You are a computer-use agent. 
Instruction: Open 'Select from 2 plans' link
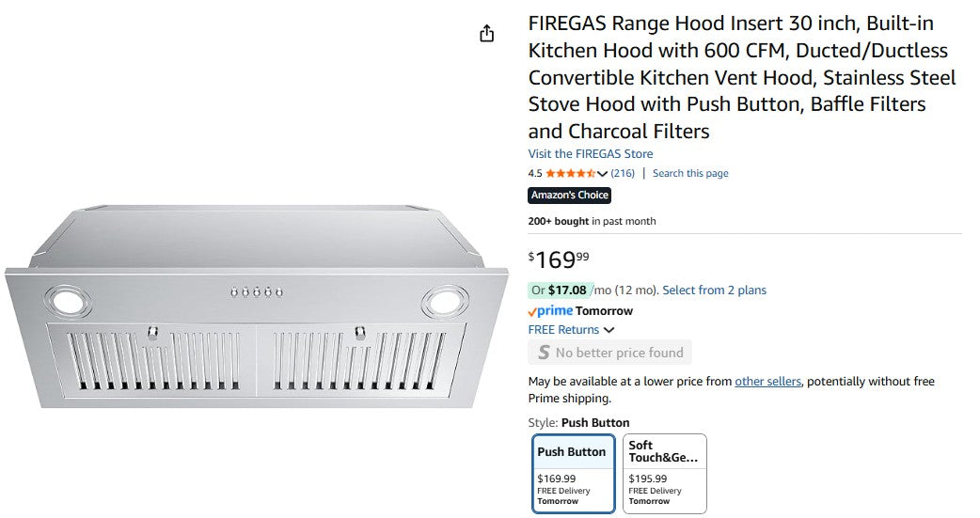point(714,290)
